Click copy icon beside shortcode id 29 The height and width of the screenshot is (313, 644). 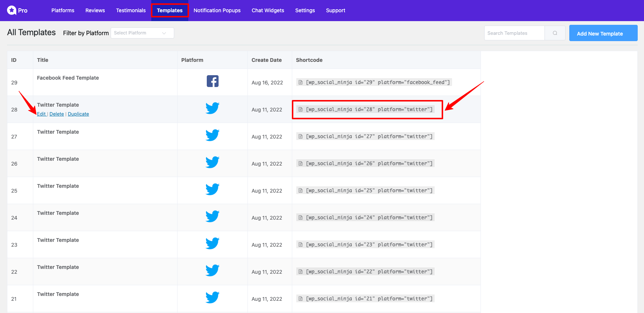[301, 83]
